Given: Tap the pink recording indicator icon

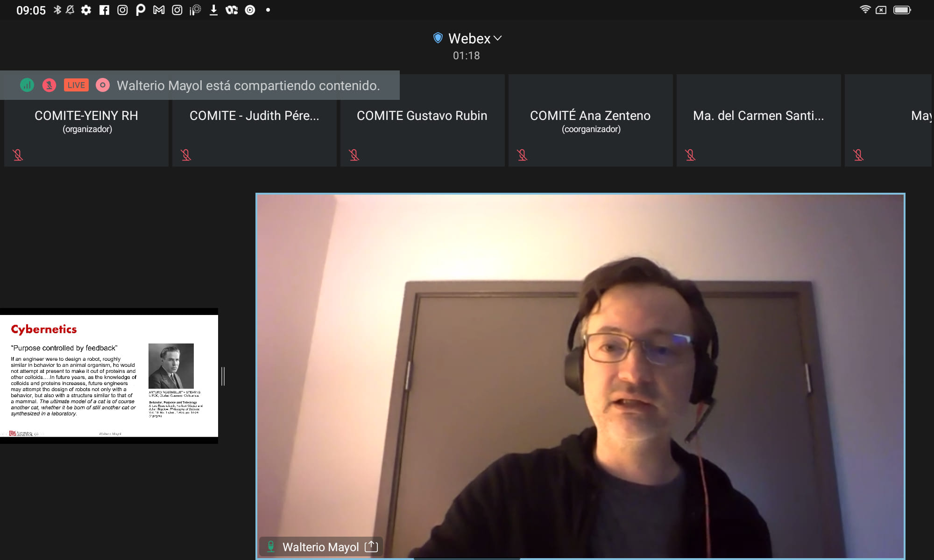Looking at the screenshot, I should 103,85.
